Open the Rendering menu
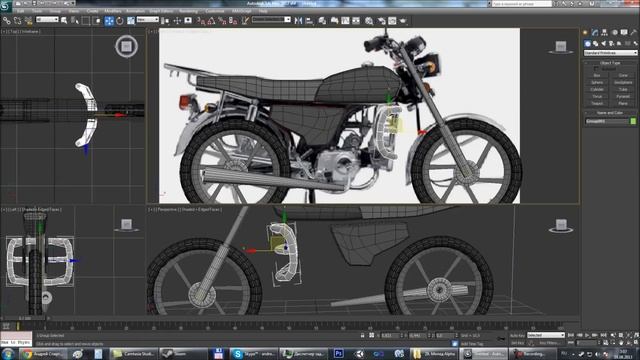Image resolution: width=640 pixels, height=360 pixels. coord(189,11)
